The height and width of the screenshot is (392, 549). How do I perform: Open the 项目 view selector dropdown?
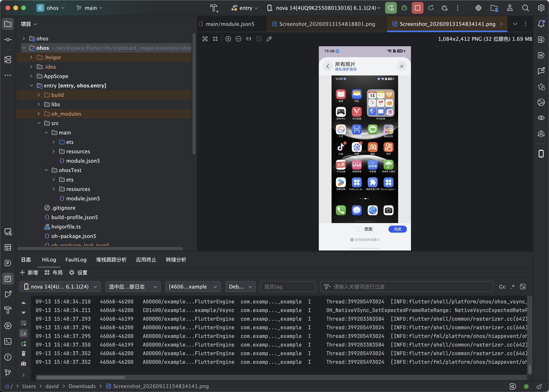tap(29, 24)
